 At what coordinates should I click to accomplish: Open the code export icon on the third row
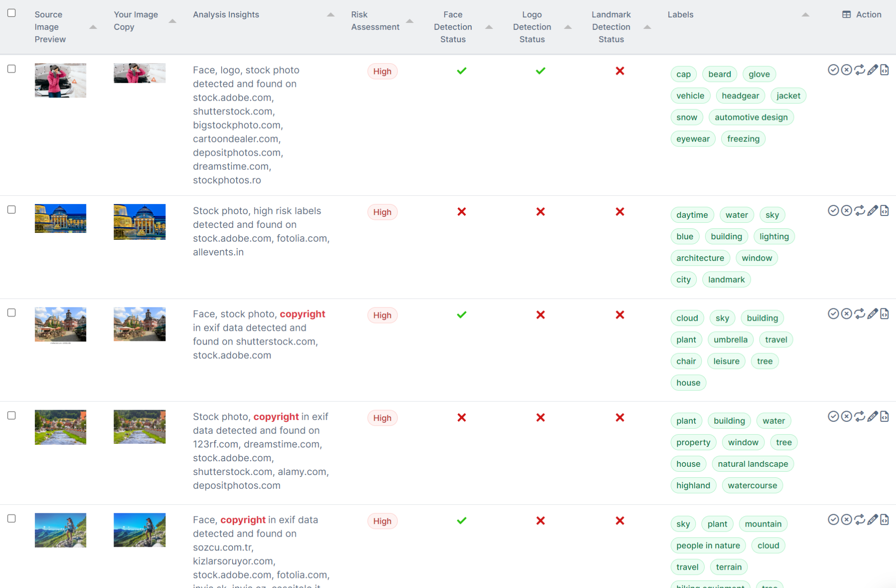click(x=885, y=314)
